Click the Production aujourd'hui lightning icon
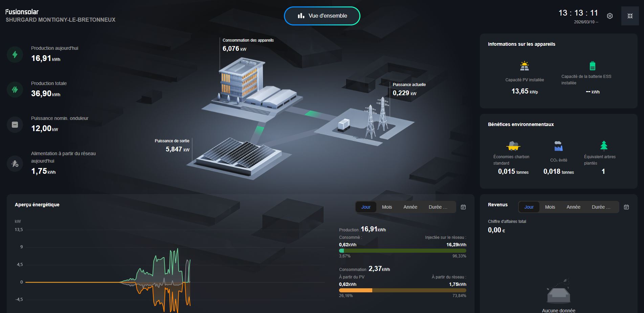The image size is (644, 313). 15,55
